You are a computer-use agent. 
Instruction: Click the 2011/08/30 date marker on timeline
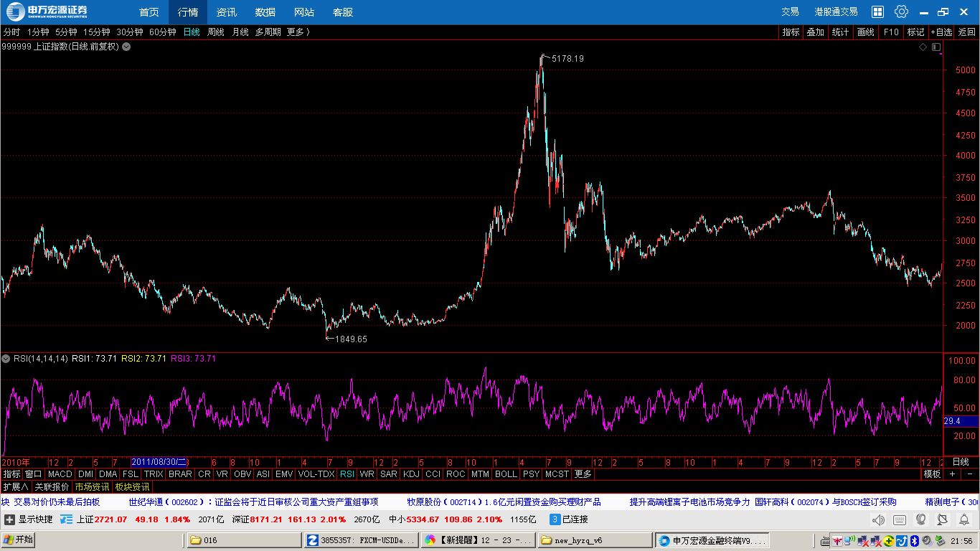pos(159,462)
